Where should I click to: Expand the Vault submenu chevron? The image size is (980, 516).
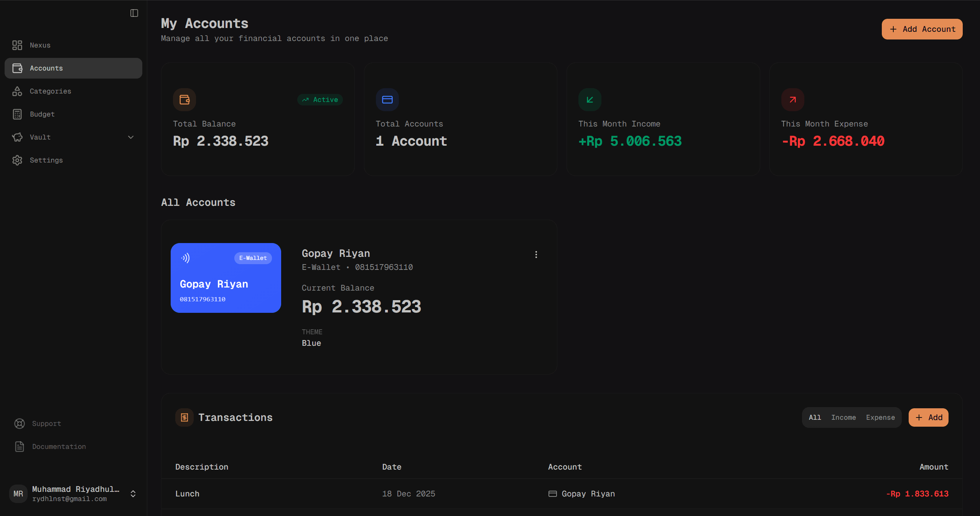pos(131,137)
